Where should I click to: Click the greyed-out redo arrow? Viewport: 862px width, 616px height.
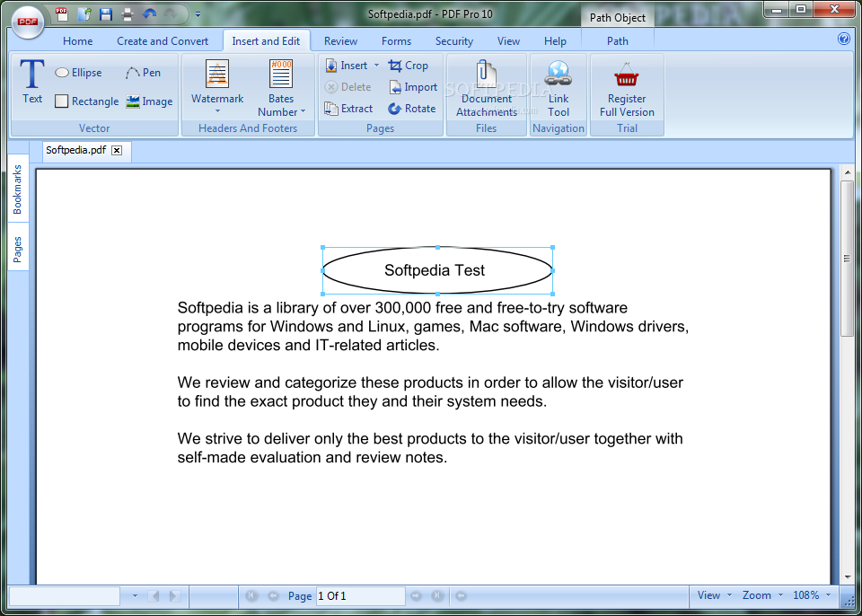(170, 13)
